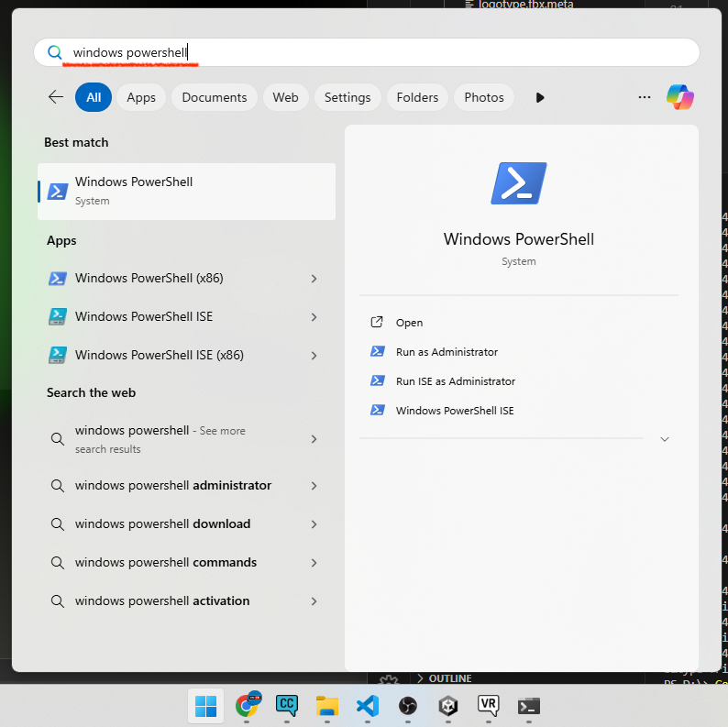Click the back arrow in search panel
Image resolution: width=728 pixels, height=727 pixels.
click(56, 97)
